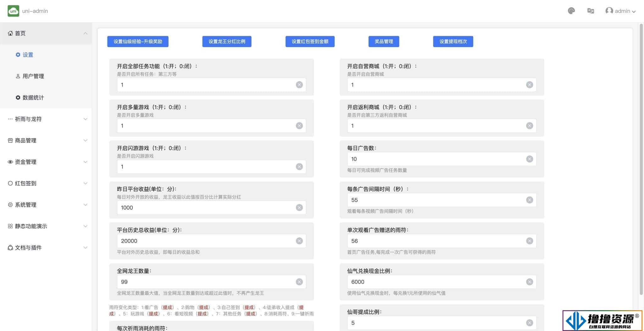Focus the 开启自营商城 input field
Viewport: 644px width, 331px height.
442,85
